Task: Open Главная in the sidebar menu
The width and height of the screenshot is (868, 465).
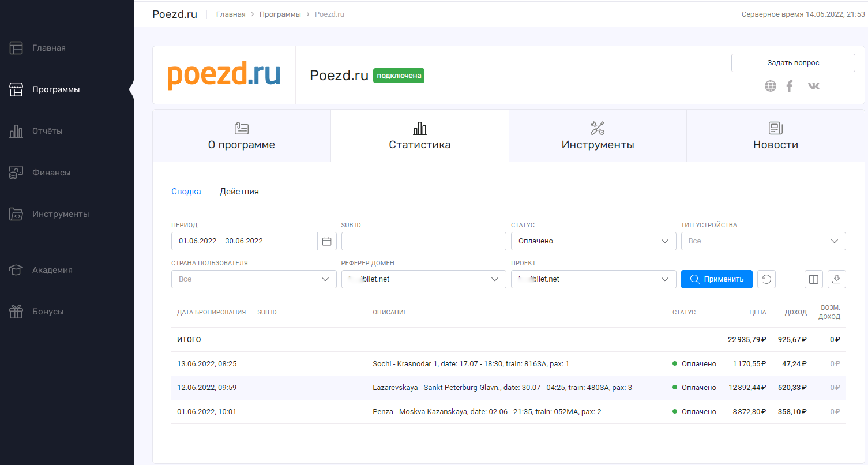Action: [49, 48]
